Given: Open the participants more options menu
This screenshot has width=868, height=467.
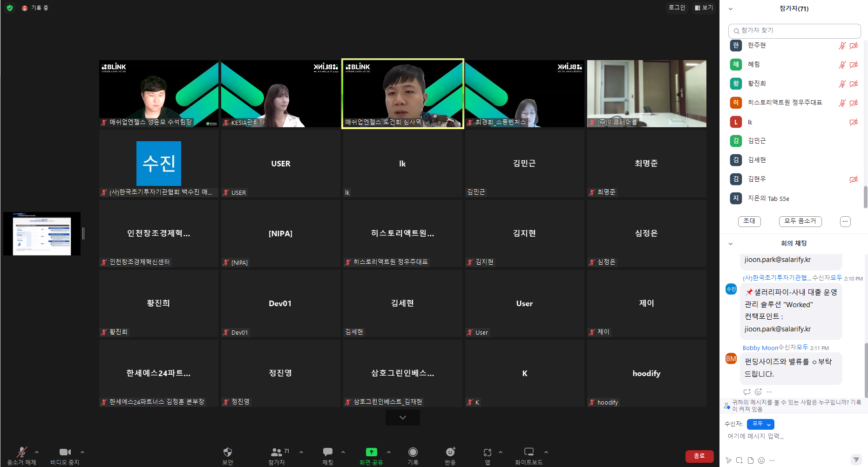Looking at the screenshot, I should point(845,221).
